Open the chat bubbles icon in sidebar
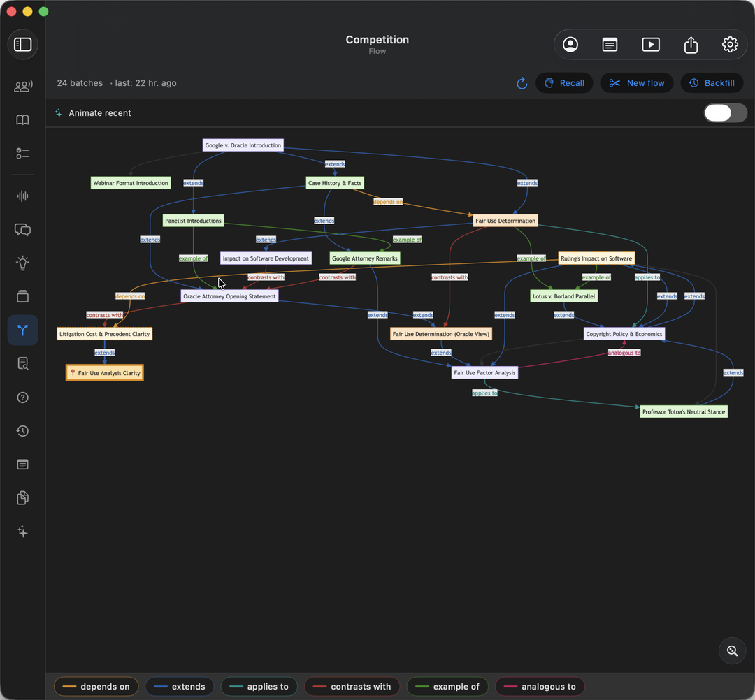This screenshot has width=755, height=700. point(22,229)
